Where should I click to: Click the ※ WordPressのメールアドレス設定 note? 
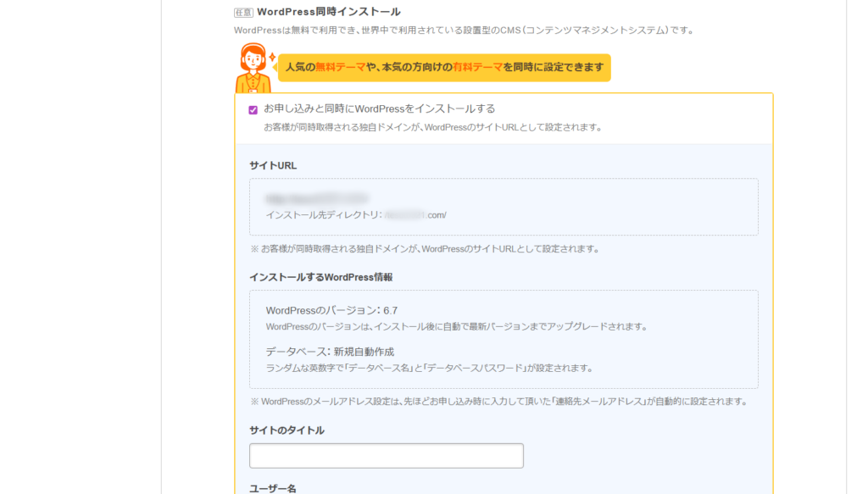click(499, 402)
